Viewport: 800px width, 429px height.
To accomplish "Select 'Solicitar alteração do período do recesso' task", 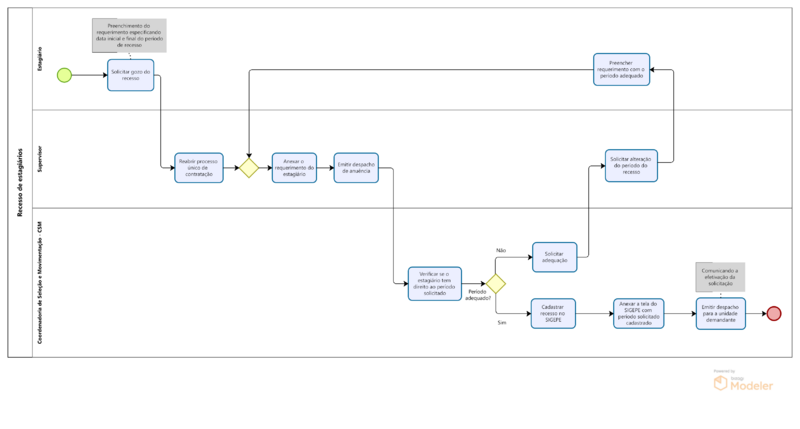I will tap(632, 166).
